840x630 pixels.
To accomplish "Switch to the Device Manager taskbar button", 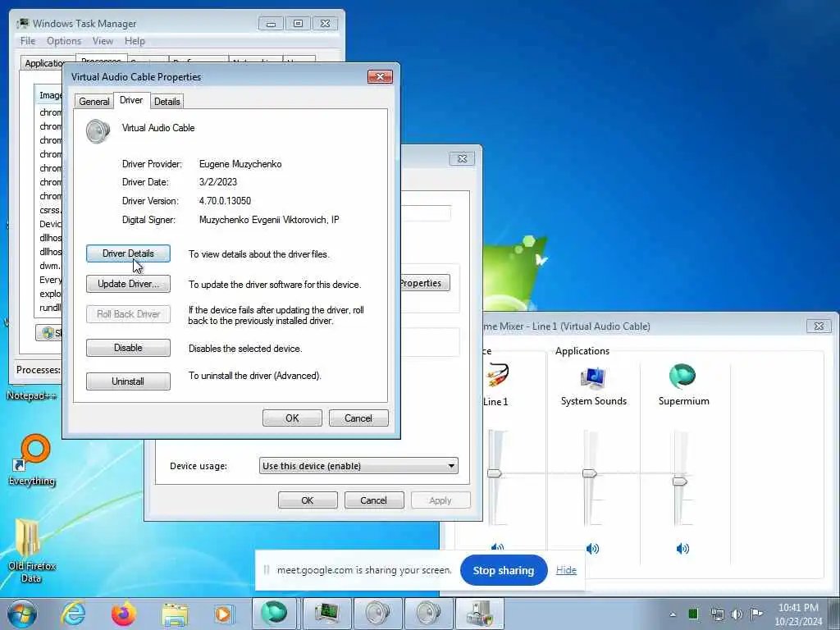I will coord(479,614).
